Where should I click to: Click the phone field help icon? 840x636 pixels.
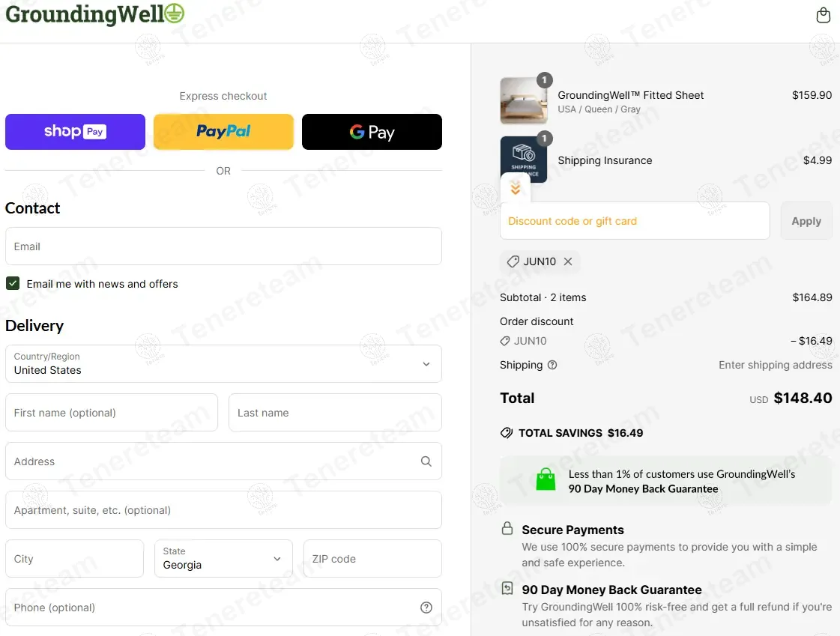(x=426, y=608)
